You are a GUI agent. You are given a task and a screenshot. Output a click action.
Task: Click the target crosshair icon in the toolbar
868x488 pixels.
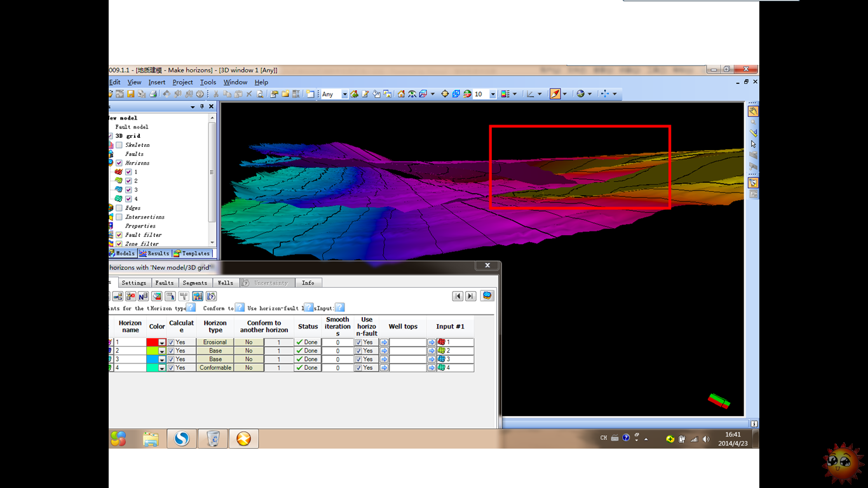coord(445,94)
